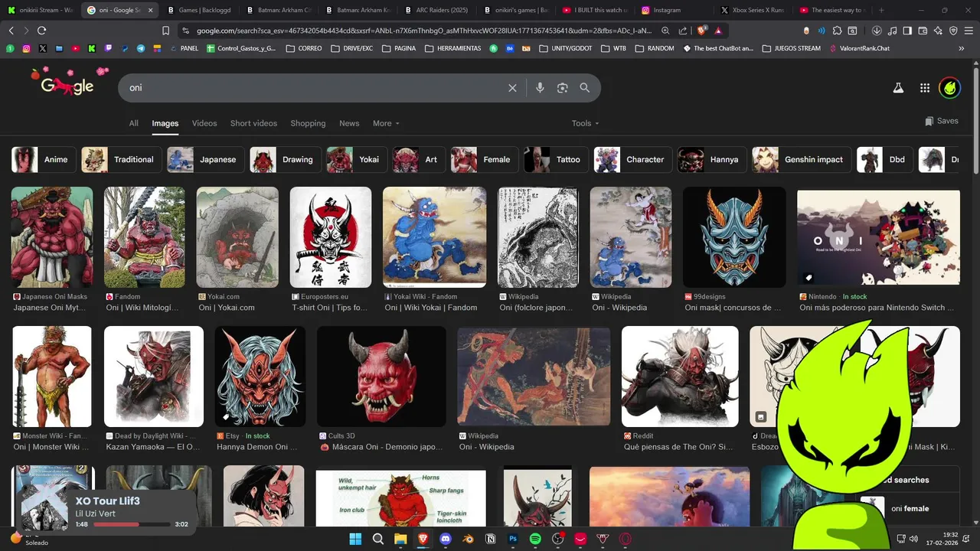Show hidden bookmarks with the chevron
This screenshot has width=980, height=551.
click(962, 48)
